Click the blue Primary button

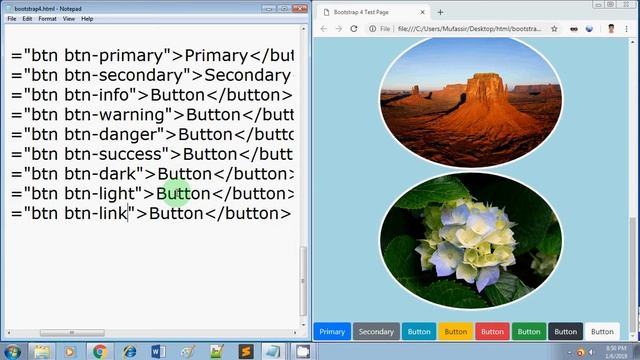click(x=332, y=331)
